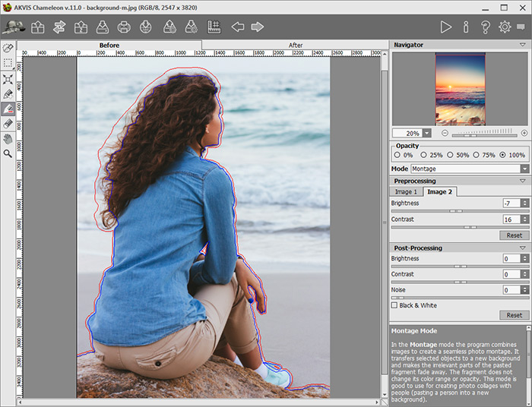The width and height of the screenshot is (532, 407).
Task: Select Lasso selection tool icon
Action: (x=8, y=48)
